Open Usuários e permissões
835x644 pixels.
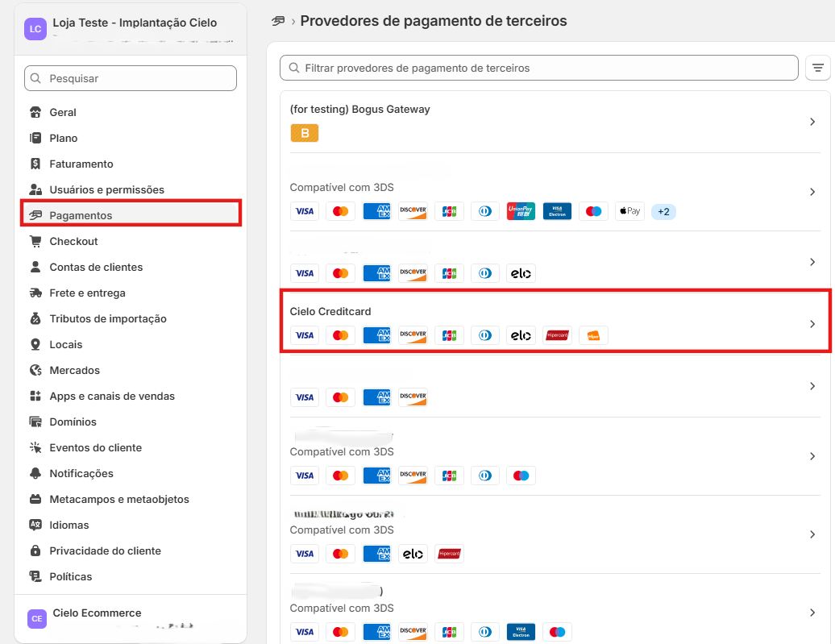pyautogui.click(x=106, y=189)
